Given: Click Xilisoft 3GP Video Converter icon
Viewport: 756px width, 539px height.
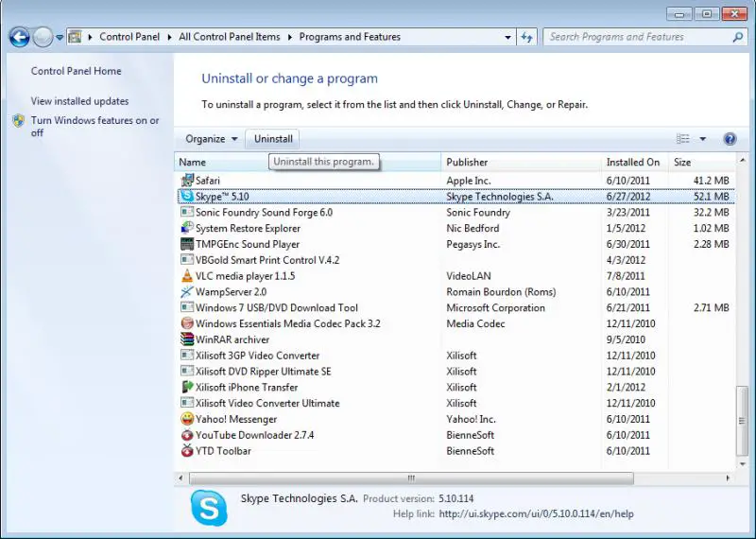Looking at the screenshot, I should pos(187,356).
